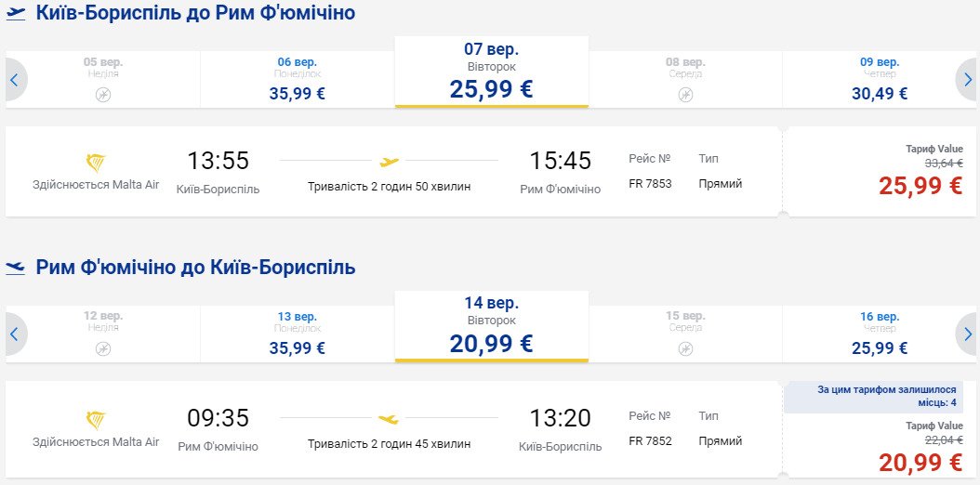Click the outbound flight card departing 13:55
The image size is (980, 485).
391,172
